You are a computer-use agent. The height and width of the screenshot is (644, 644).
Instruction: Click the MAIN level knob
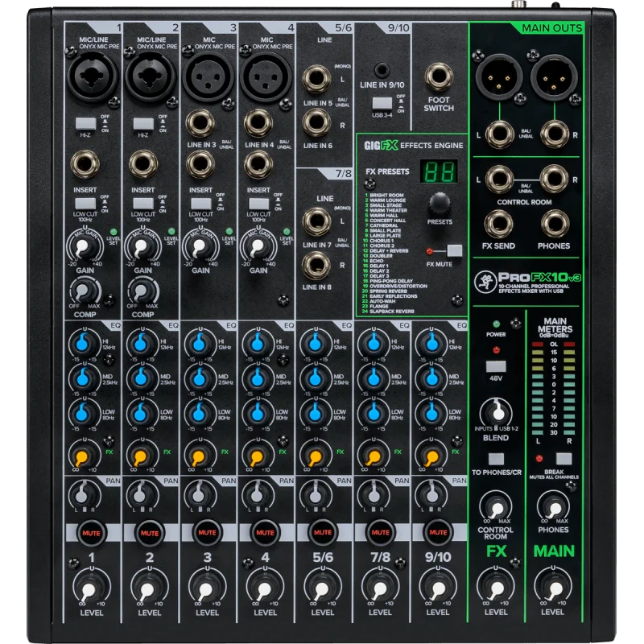[553, 589]
